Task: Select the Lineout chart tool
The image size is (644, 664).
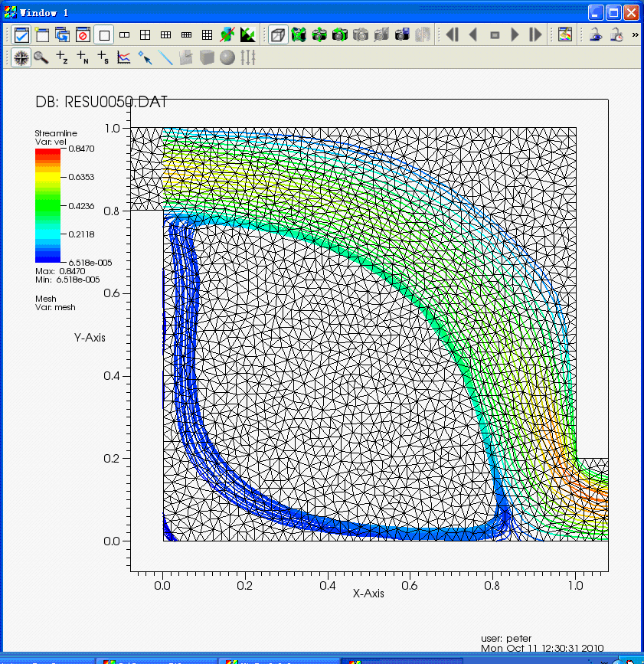Action: [x=123, y=57]
